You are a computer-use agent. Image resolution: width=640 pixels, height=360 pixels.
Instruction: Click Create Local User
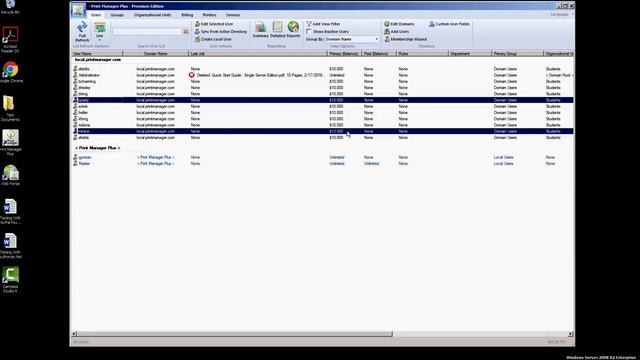[213, 39]
